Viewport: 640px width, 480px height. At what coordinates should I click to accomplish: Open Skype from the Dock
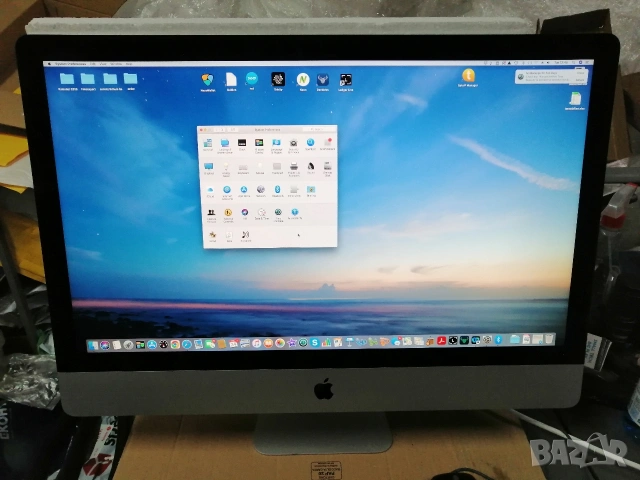click(315, 342)
